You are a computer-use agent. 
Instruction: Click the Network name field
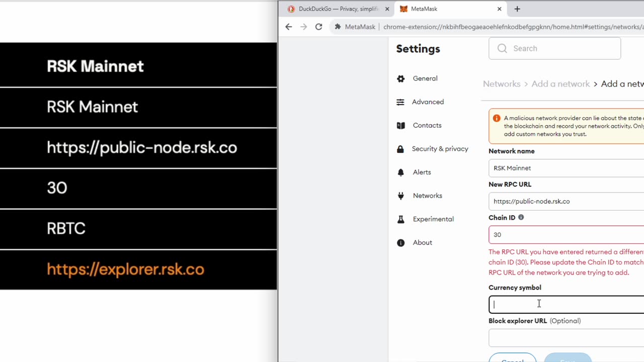pyautogui.click(x=567, y=168)
